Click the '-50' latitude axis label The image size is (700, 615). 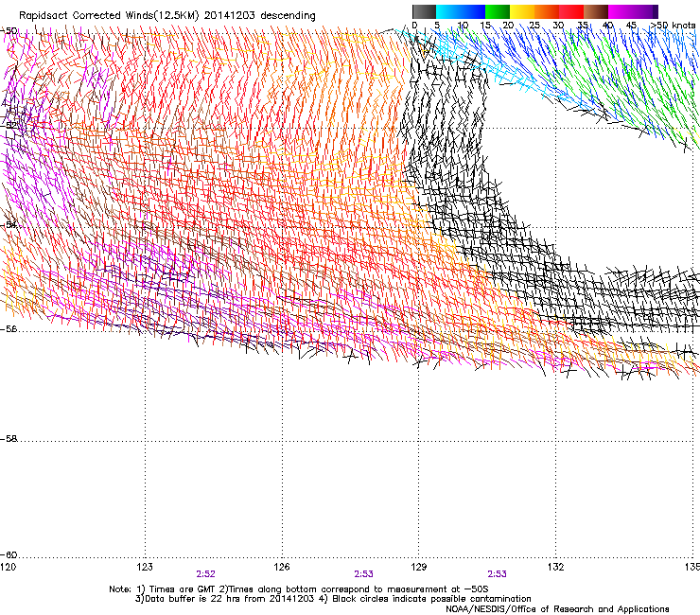(9, 31)
